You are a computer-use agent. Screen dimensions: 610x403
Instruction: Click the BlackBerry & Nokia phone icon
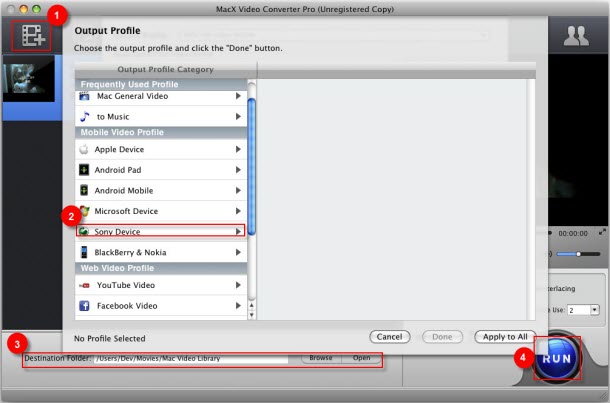click(84, 252)
